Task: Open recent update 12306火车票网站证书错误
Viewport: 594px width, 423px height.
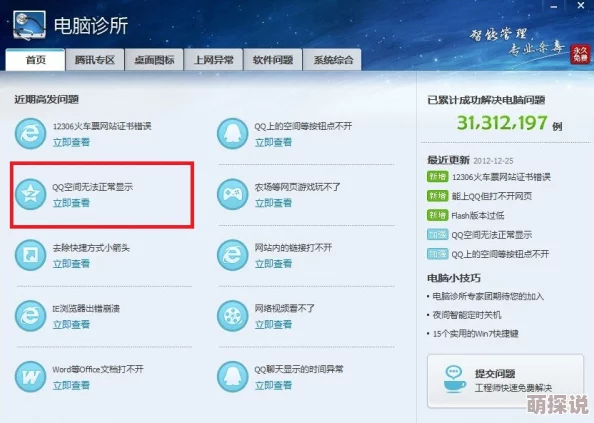Action: [x=501, y=177]
